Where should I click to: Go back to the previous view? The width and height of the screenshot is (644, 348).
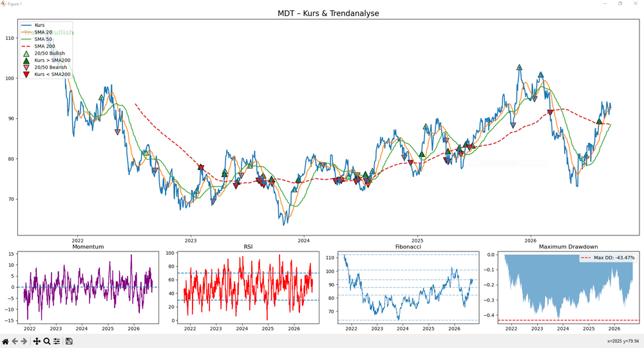15,342
